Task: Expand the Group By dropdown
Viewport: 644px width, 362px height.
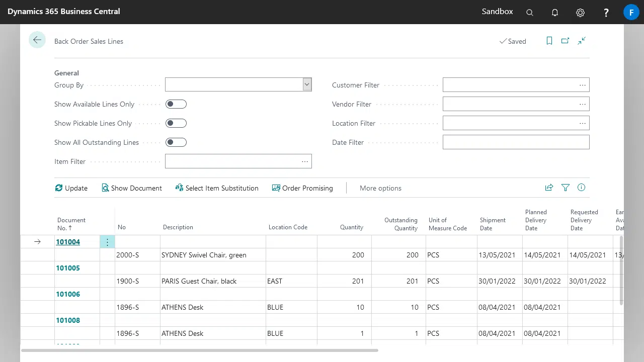Action: 307,84
